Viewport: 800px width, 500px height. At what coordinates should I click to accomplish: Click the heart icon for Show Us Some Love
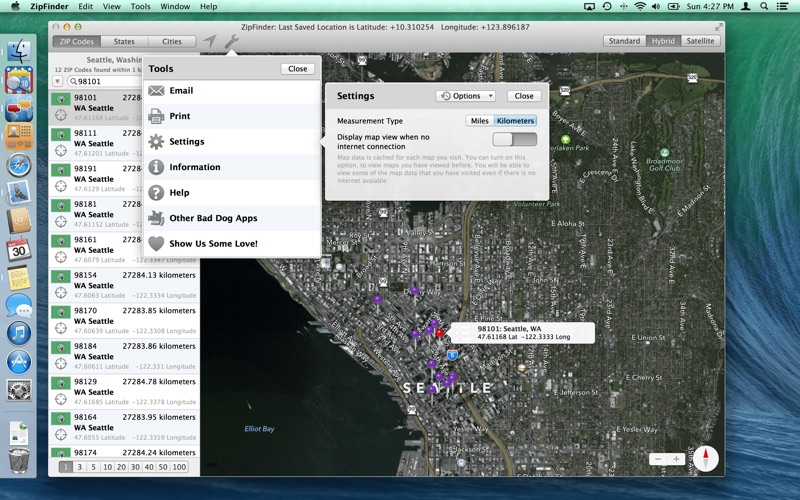coord(156,244)
